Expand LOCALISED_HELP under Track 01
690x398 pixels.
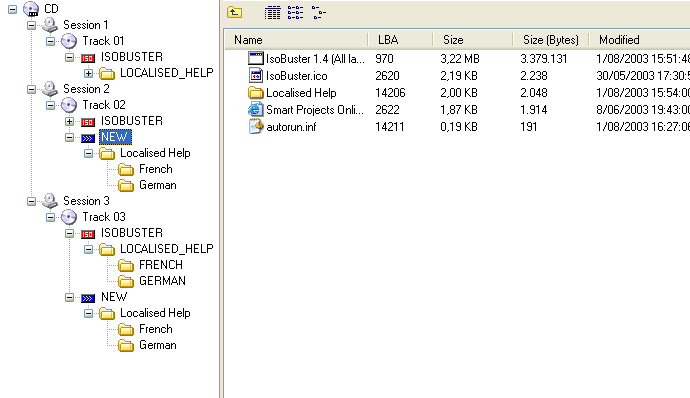coord(88,73)
